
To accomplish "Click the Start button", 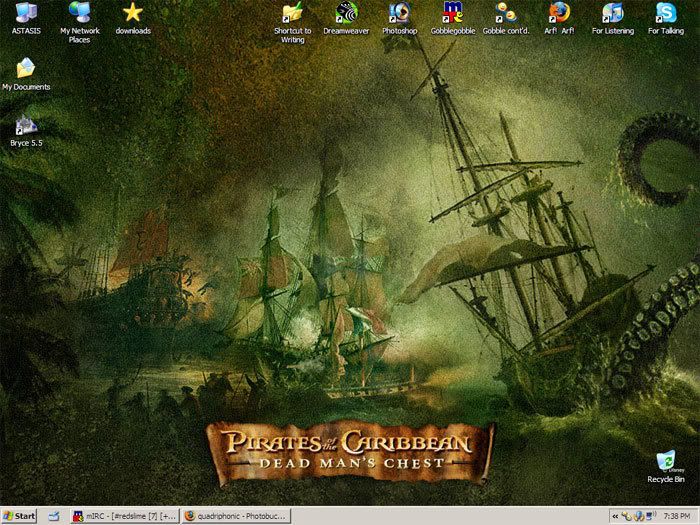I will 20,515.
